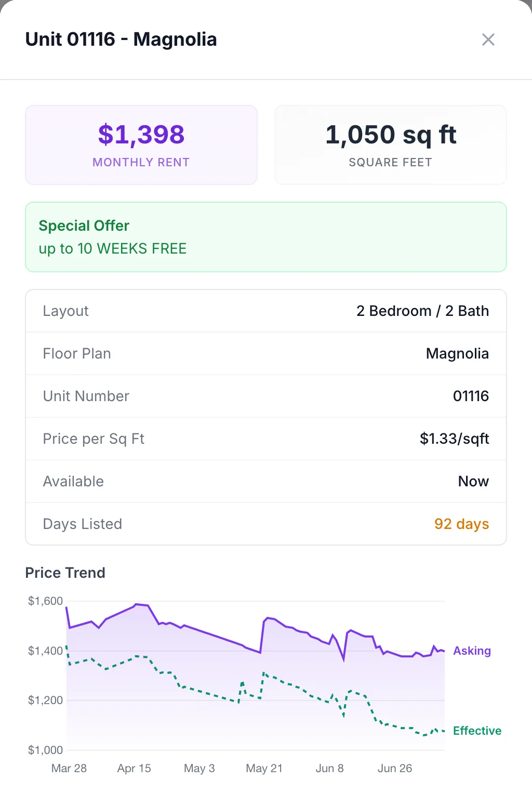The height and width of the screenshot is (795, 532).
Task: Click the '$1,600' y-axis label
Action: click(45, 601)
